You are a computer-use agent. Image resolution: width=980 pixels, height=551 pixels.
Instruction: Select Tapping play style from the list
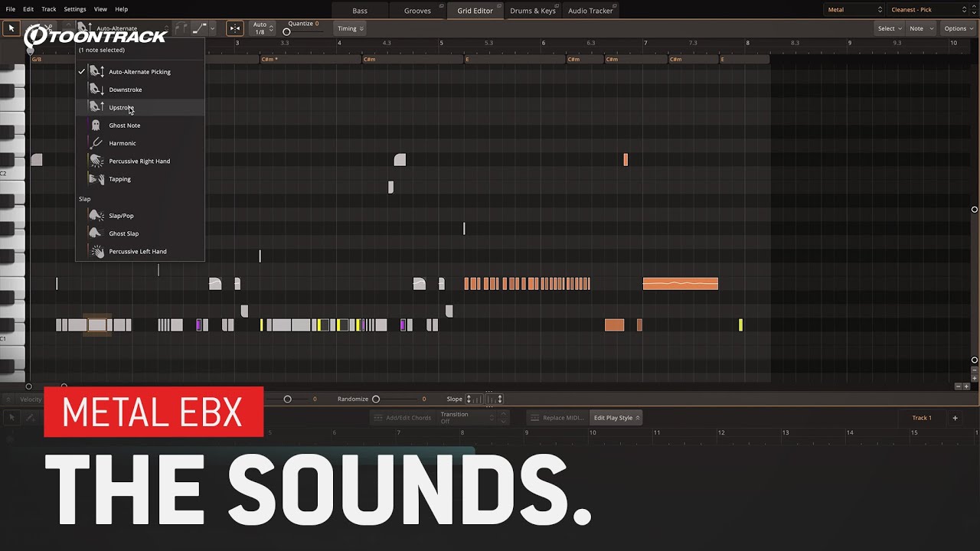click(x=140, y=179)
